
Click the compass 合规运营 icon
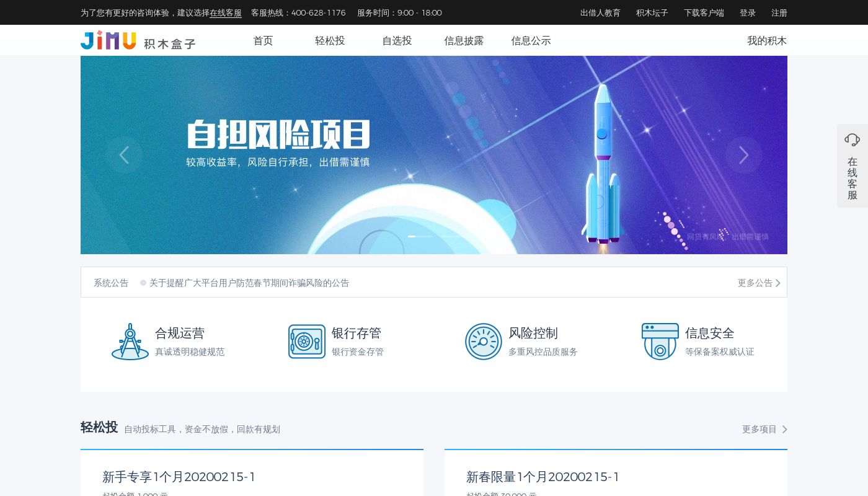(x=130, y=342)
